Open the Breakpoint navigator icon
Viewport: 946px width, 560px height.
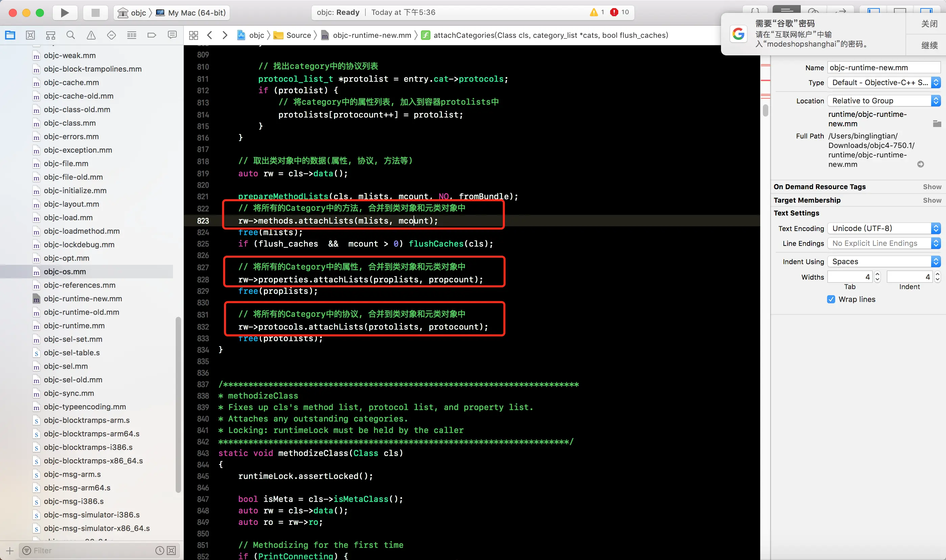coord(152,35)
